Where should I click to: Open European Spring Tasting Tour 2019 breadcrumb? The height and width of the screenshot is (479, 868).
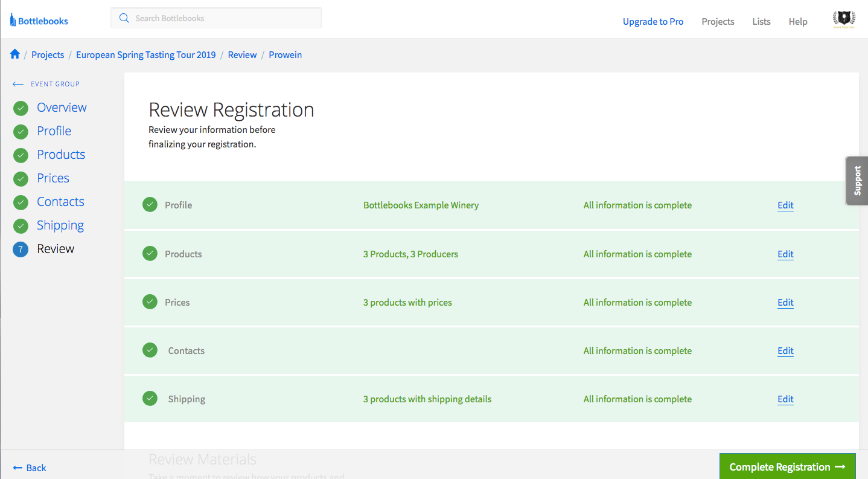pyautogui.click(x=145, y=54)
